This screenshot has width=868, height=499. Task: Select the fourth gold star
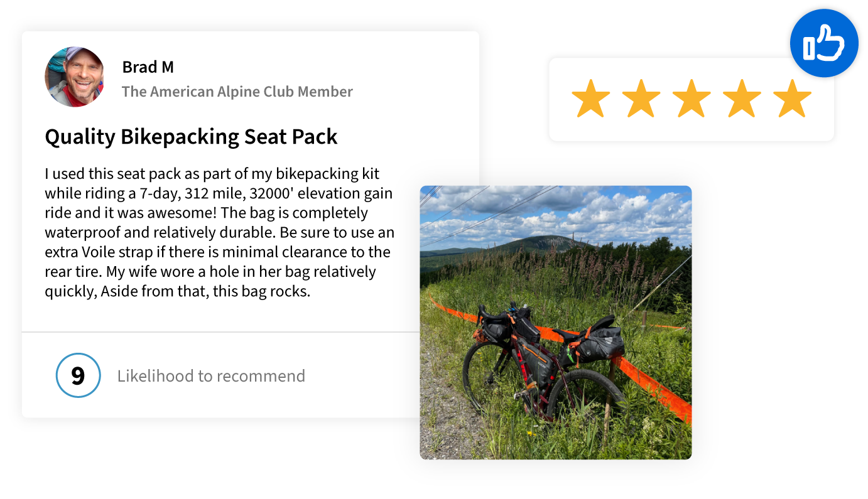(x=741, y=99)
